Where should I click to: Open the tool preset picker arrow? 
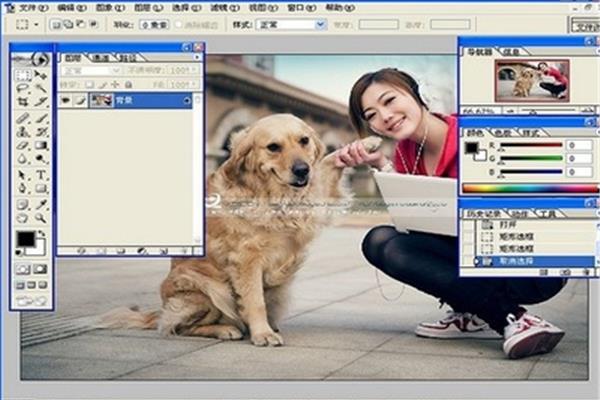coord(36,25)
